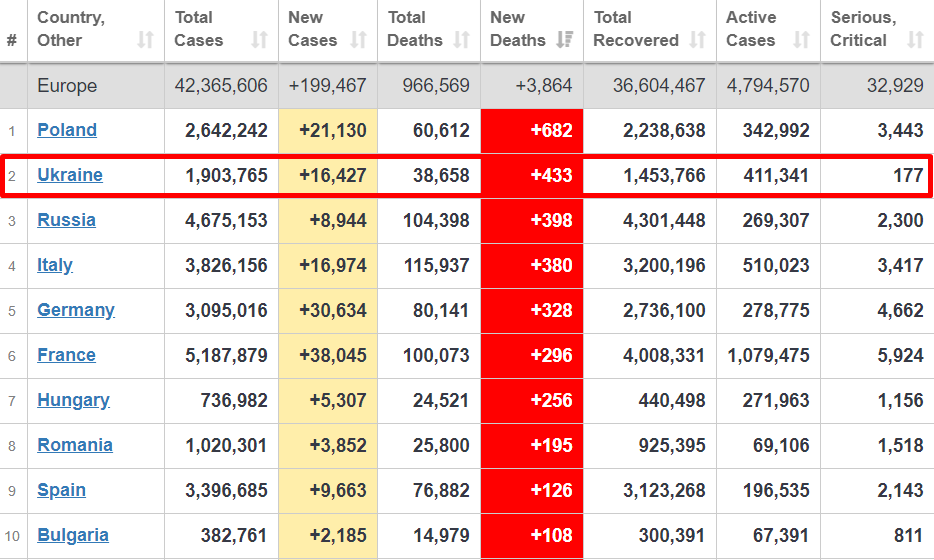
Task: Click the Romania link
Action: point(75,445)
